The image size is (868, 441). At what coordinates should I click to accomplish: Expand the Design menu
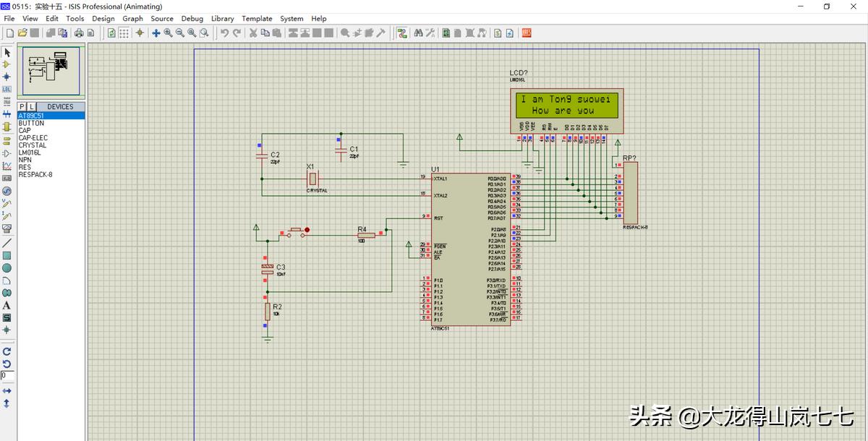[x=103, y=19]
